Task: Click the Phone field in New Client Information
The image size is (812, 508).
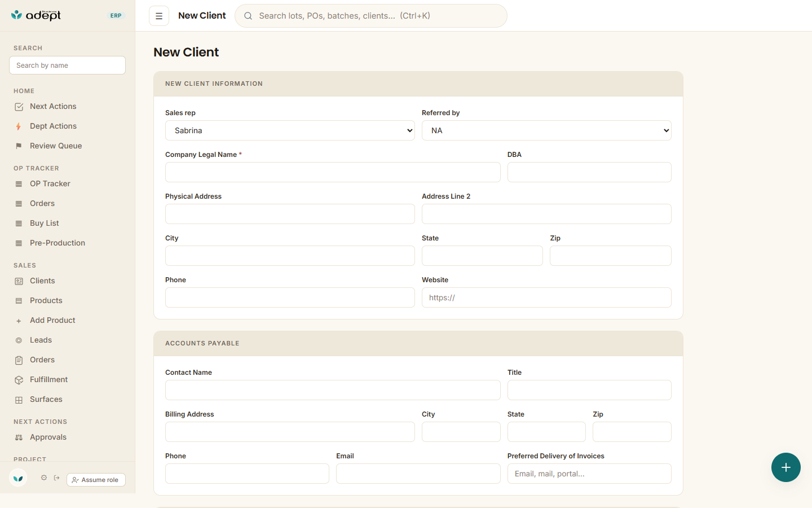Action: tap(290, 297)
